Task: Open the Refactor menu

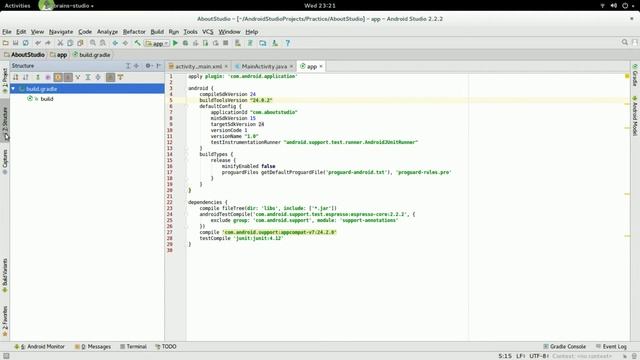Action: pyautogui.click(x=134, y=32)
